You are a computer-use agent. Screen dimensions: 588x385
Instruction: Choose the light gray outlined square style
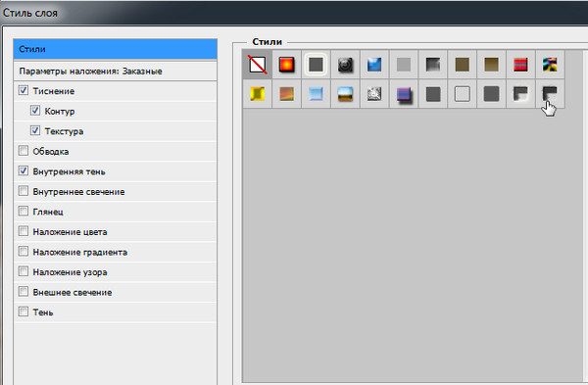[462, 94]
